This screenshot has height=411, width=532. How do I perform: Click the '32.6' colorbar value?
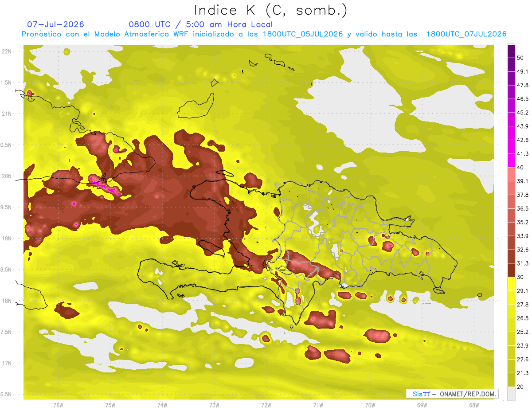523,250
